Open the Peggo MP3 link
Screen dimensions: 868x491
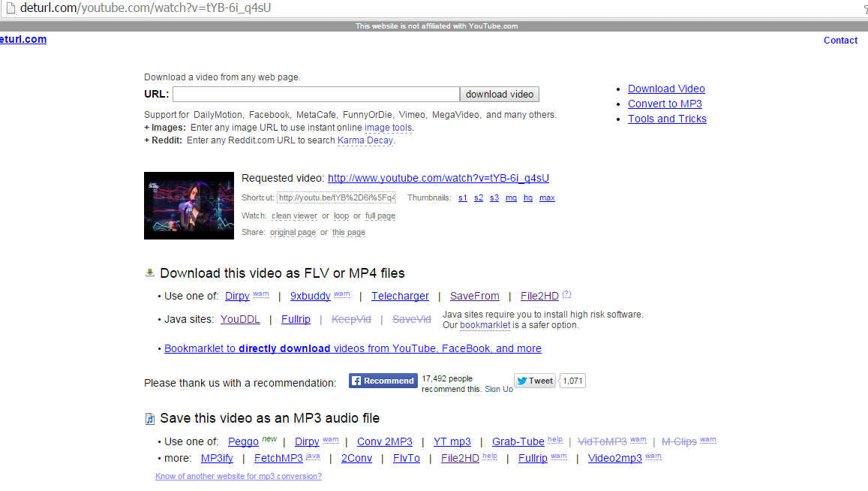pos(243,441)
